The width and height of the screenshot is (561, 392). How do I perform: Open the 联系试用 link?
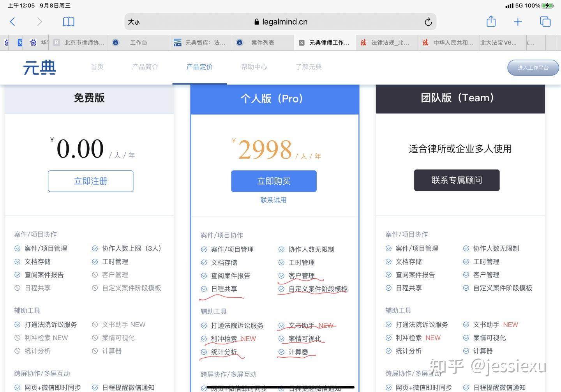(273, 200)
